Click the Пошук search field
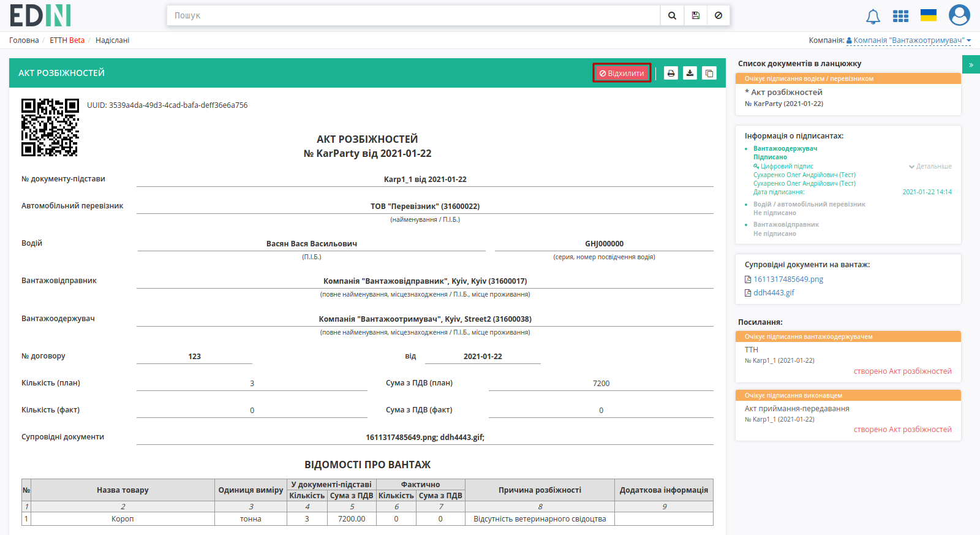980x535 pixels. (413, 16)
